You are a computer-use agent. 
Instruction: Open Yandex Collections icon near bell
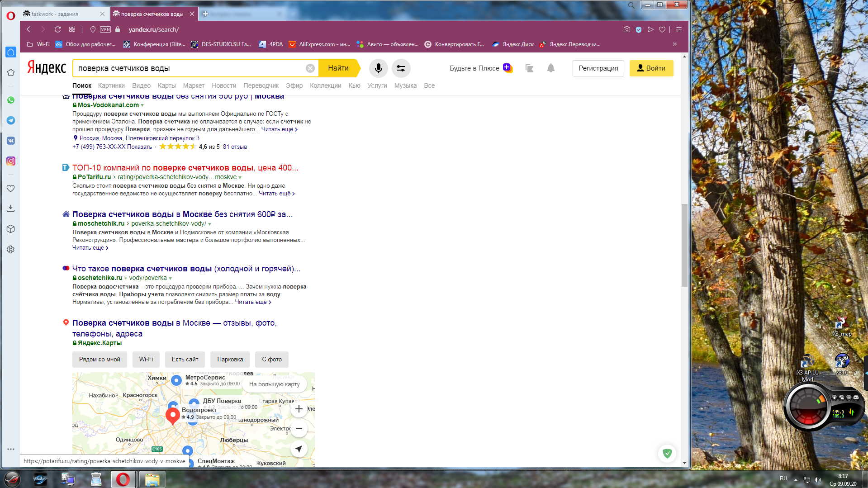[529, 68]
